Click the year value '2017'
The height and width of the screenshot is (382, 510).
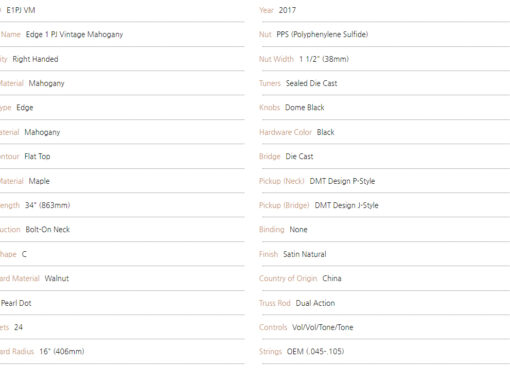287,10
